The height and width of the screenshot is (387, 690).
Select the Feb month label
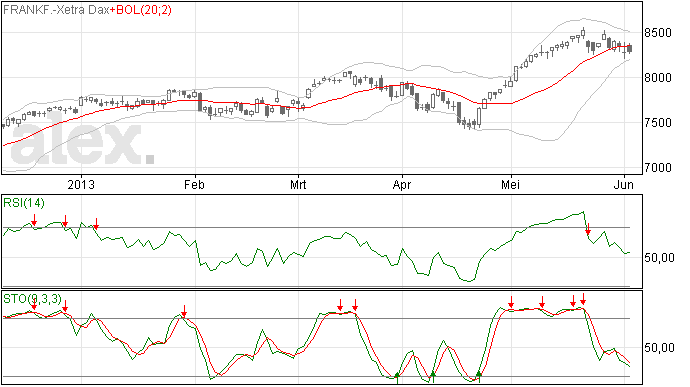(x=194, y=184)
